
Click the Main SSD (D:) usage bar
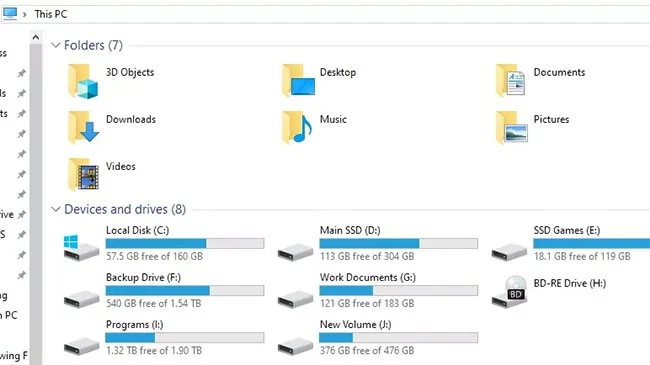[x=399, y=243]
